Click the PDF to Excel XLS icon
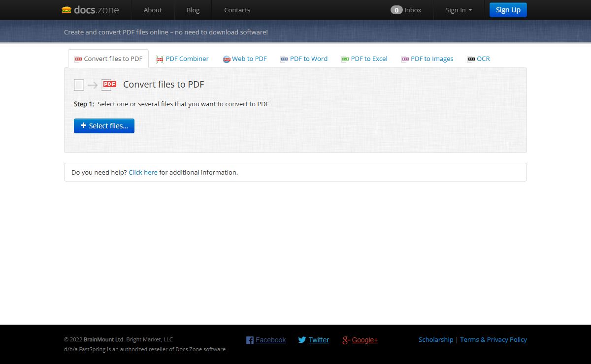591x364 pixels. coord(345,59)
